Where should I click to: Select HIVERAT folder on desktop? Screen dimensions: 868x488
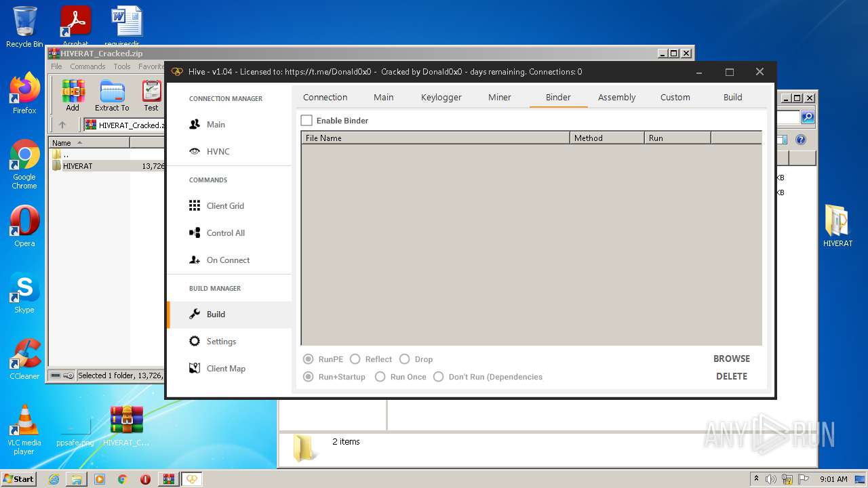837,226
